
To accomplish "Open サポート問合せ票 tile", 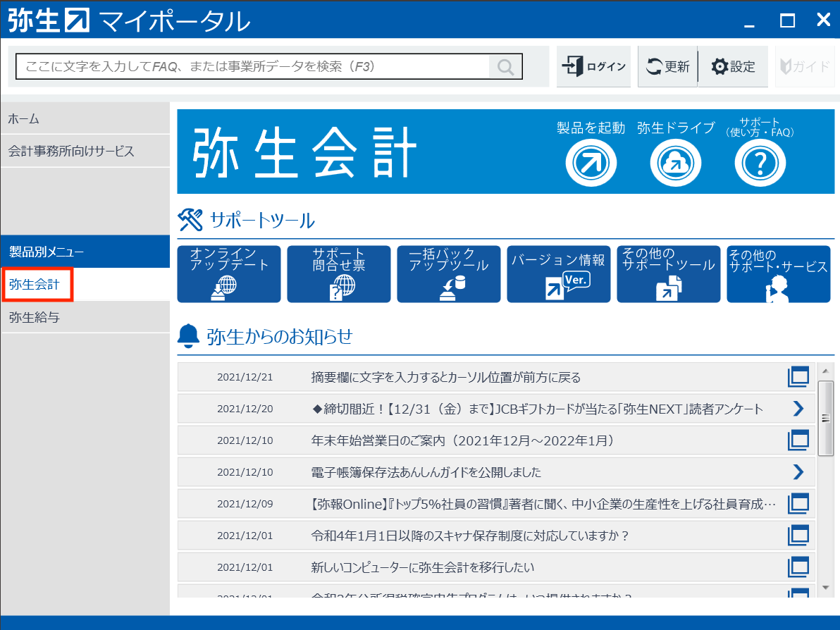I will coord(339,274).
